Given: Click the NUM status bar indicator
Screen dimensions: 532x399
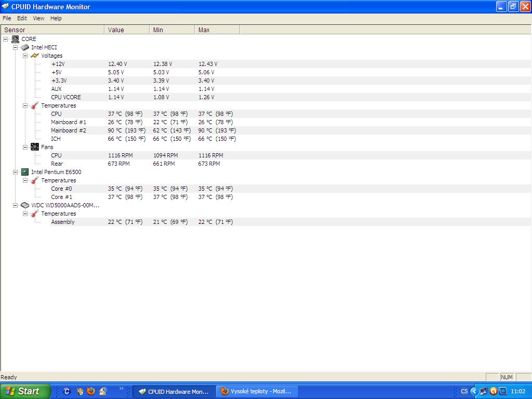Looking at the screenshot, I should point(507,377).
